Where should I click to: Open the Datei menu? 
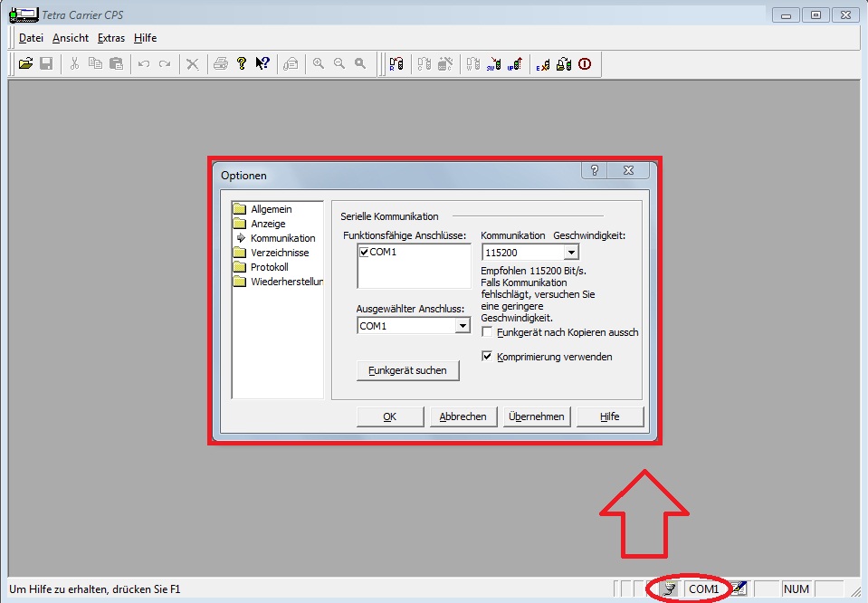(x=31, y=38)
